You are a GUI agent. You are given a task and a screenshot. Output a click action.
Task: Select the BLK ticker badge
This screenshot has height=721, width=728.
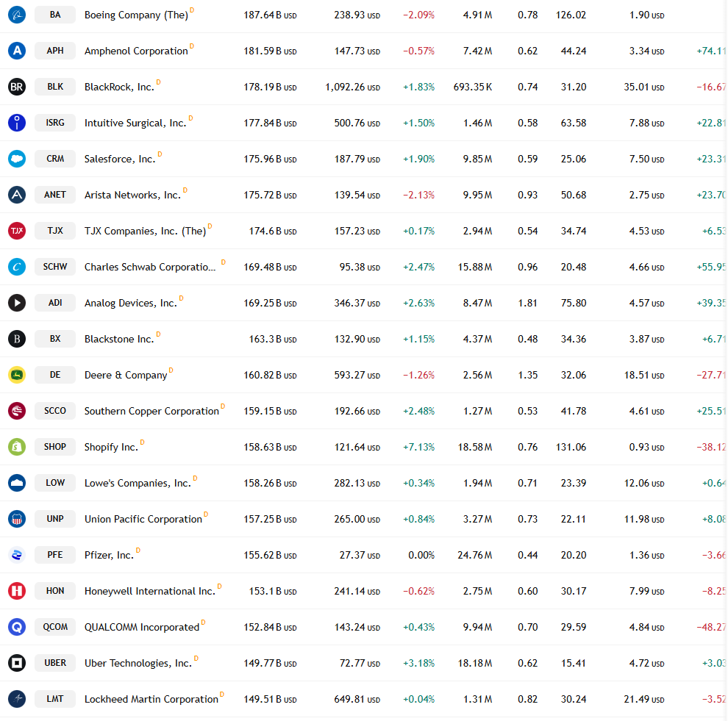[x=55, y=87]
